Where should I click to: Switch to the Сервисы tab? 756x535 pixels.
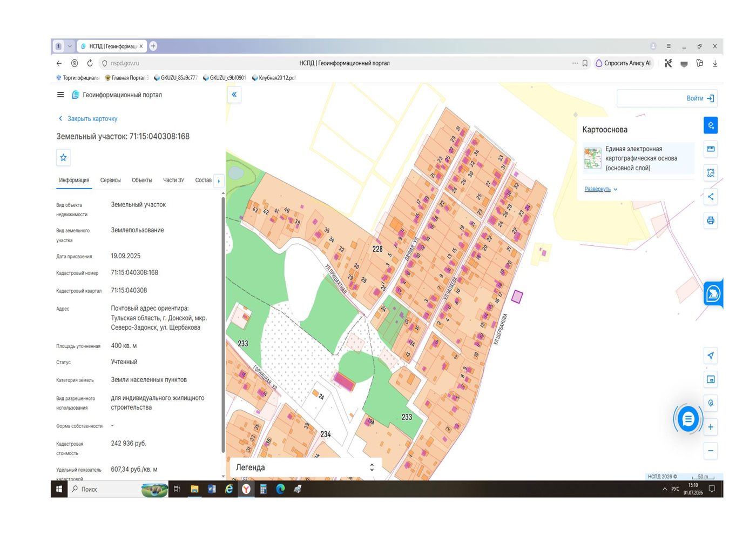(110, 180)
